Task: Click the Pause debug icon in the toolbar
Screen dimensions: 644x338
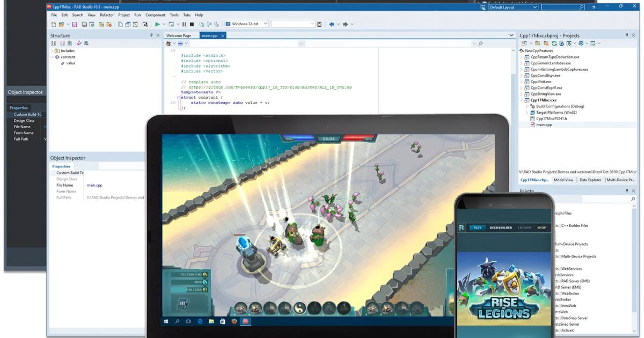Action: tap(185, 24)
